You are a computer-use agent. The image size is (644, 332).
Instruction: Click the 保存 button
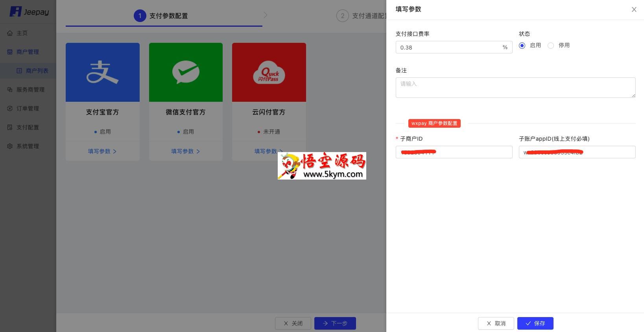tap(535, 323)
